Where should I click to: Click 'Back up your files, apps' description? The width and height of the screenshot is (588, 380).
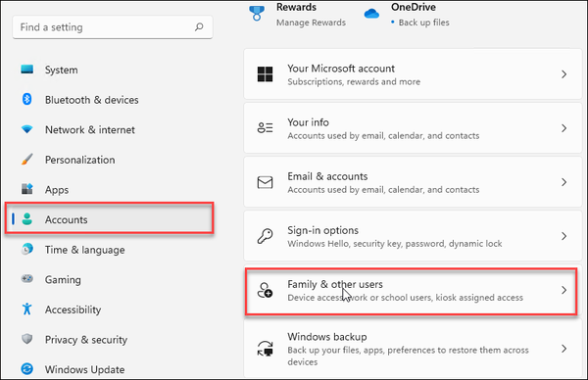point(408,356)
